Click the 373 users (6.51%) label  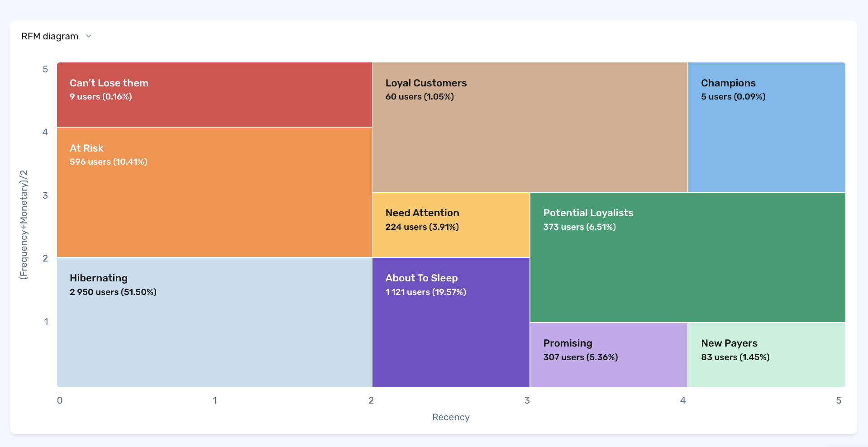[x=579, y=227]
